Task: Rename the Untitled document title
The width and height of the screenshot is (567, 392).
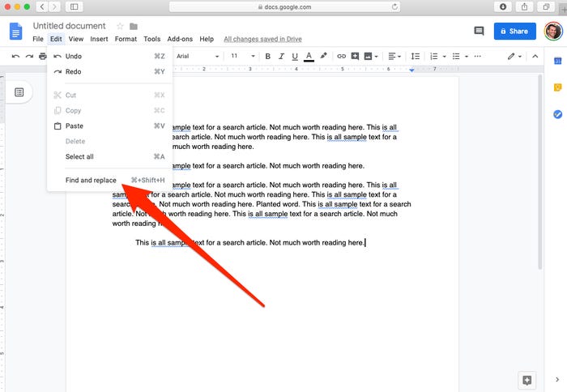Action: (x=69, y=26)
